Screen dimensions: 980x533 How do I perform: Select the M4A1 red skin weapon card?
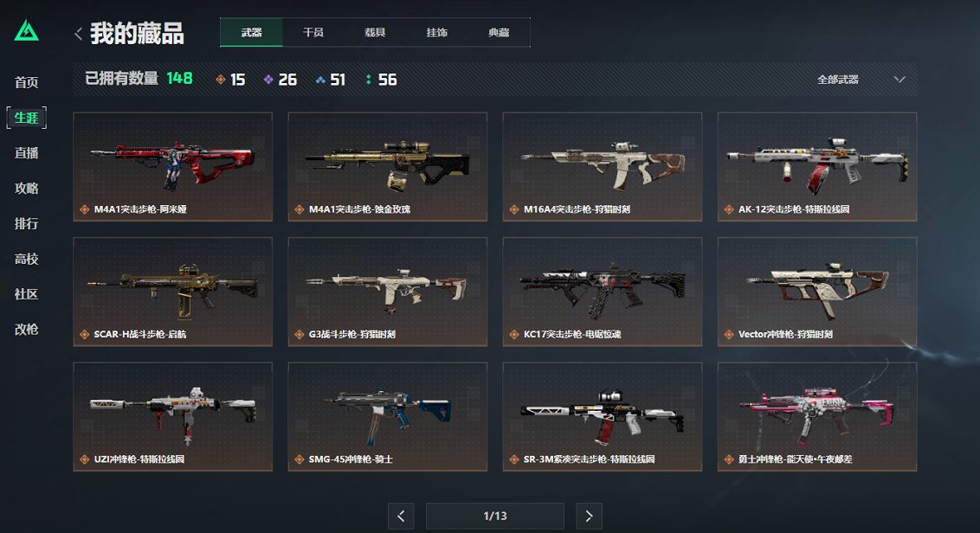[172, 167]
